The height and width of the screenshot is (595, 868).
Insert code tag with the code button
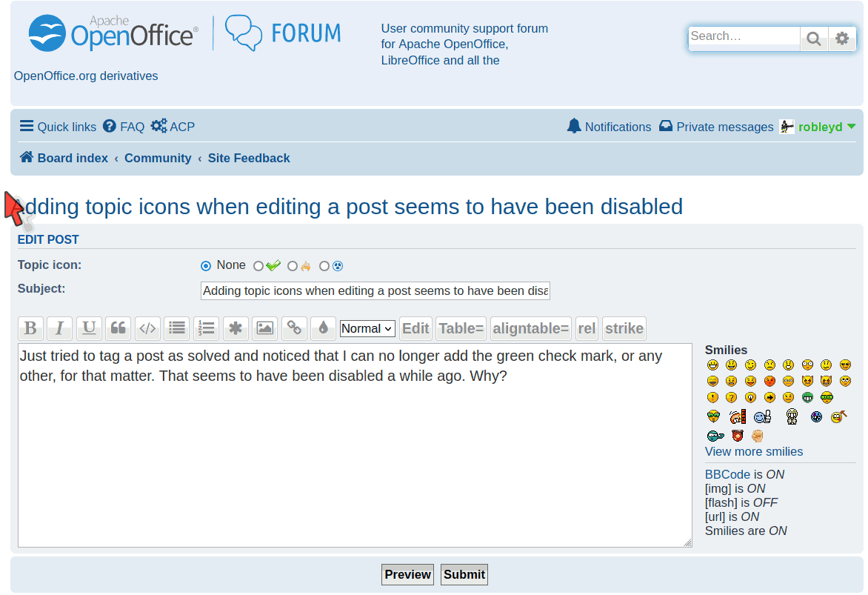pos(147,328)
